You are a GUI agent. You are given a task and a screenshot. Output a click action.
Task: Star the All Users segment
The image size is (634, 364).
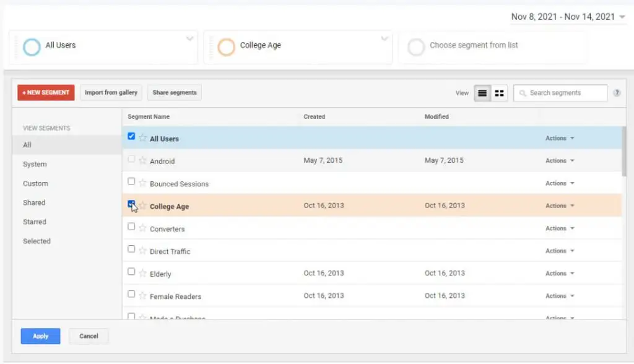[x=142, y=138]
